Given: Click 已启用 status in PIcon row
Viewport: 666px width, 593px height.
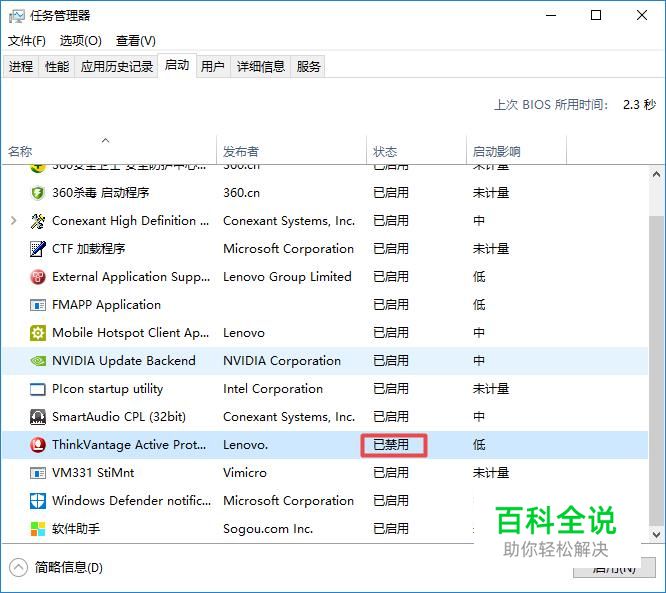Looking at the screenshot, I should pyautogui.click(x=391, y=389).
